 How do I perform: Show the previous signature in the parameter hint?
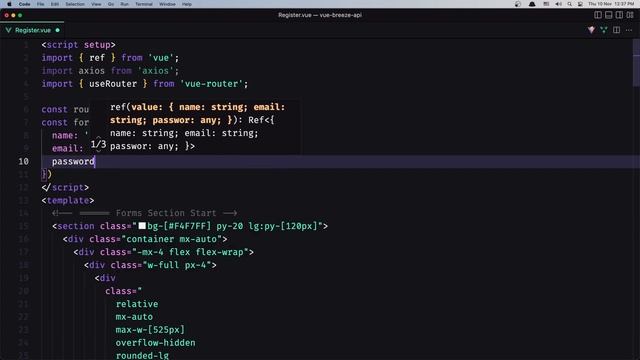click(x=98, y=138)
